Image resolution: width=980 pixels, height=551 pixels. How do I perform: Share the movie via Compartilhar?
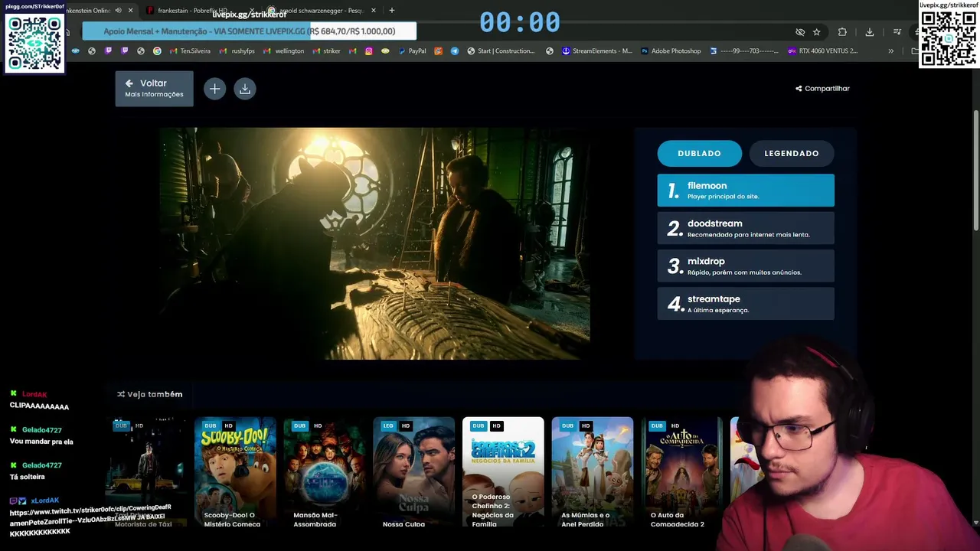(x=822, y=89)
